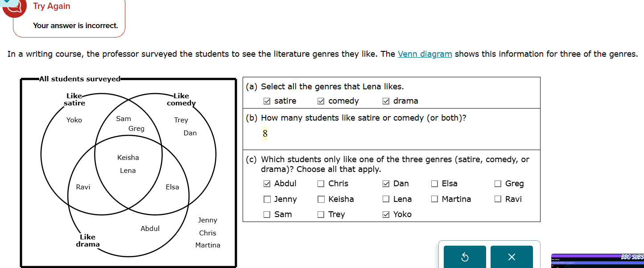Uncheck comedy in part (a)
The width and height of the screenshot is (644, 268).
click(x=321, y=100)
